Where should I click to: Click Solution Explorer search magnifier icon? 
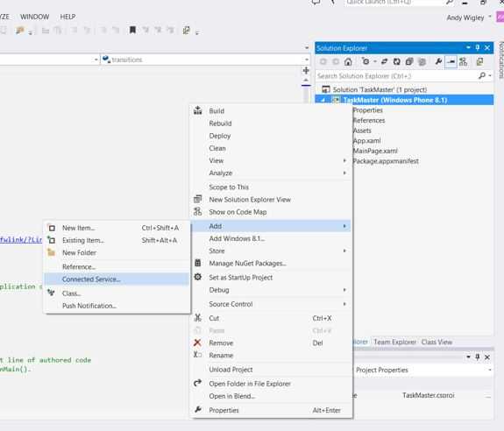point(482,75)
